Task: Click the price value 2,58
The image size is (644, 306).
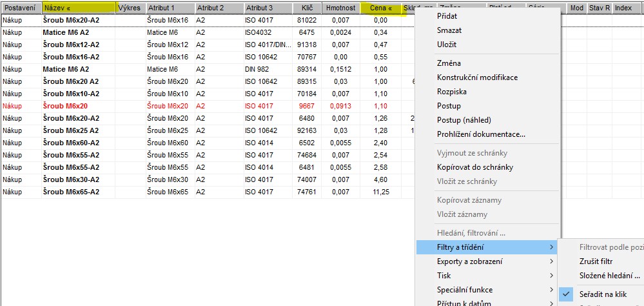Action: tap(381, 167)
